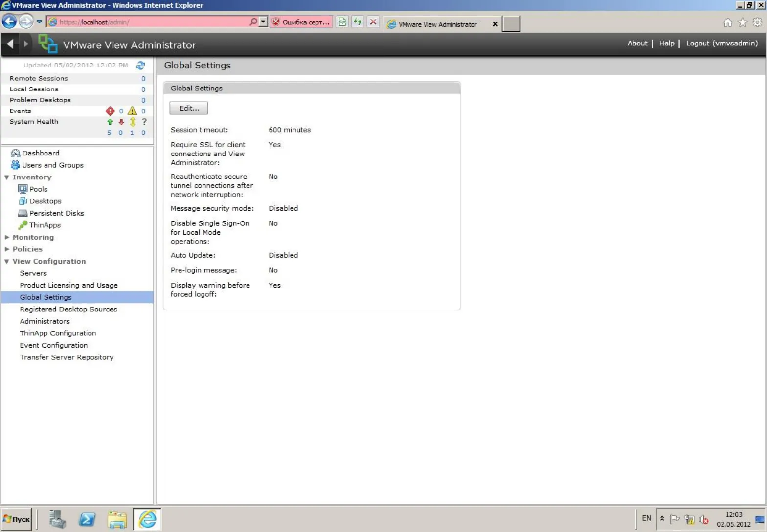
Task: Click the red down-arrow System Health icon
Action: point(121,122)
